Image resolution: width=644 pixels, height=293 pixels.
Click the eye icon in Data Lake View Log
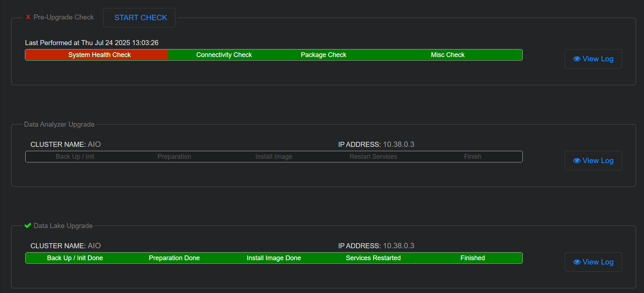(576, 262)
